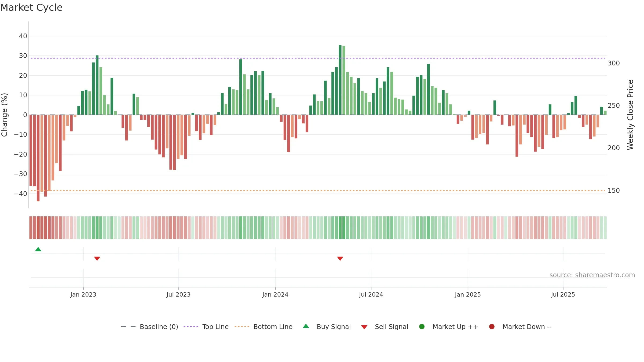Toggle Top Line legend entry

point(206,327)
